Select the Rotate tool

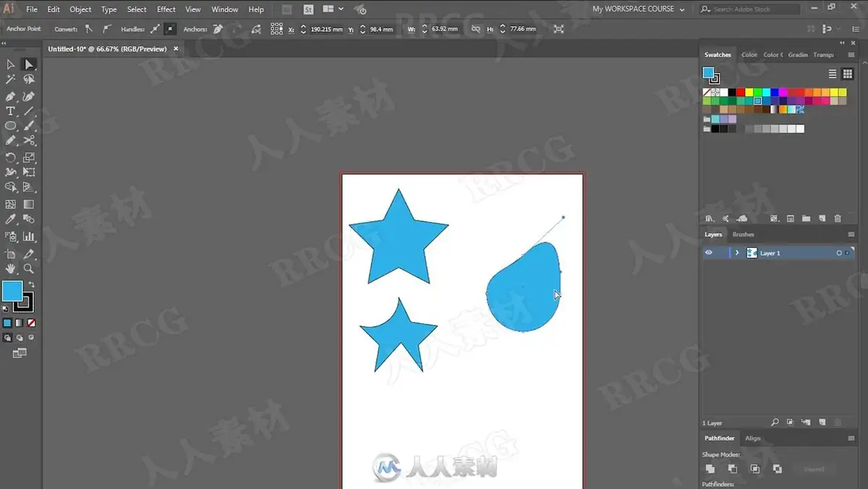click(x=11, y=158)
